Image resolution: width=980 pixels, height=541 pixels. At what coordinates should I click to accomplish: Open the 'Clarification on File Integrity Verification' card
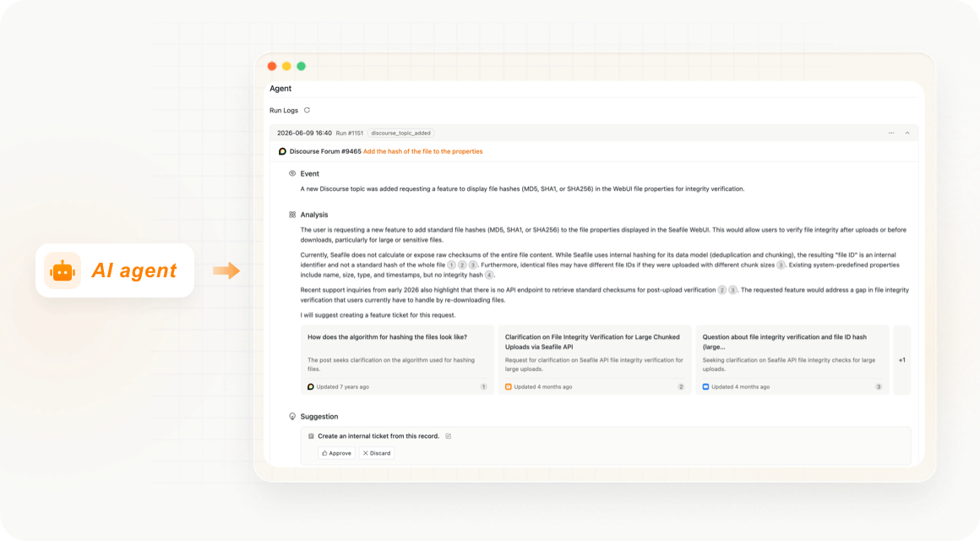(595, 360)
